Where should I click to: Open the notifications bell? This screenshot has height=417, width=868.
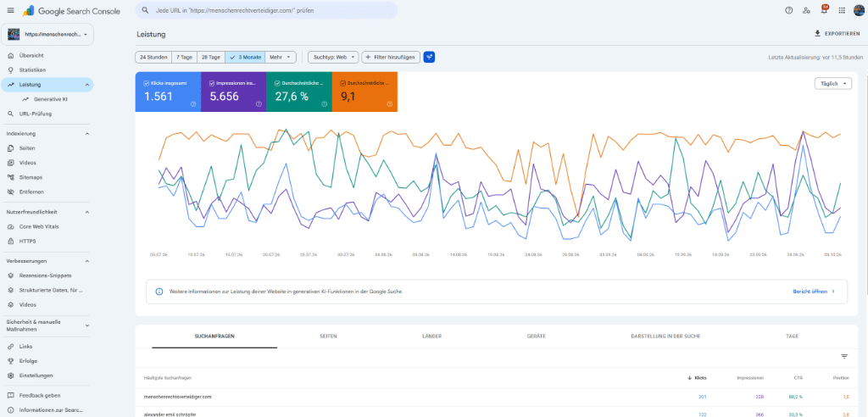click(x=824, y=10)
